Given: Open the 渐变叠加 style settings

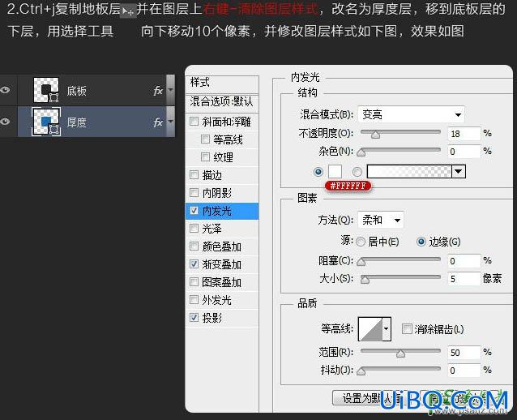Looking at the screenshot, I should [x=221, y=264].
